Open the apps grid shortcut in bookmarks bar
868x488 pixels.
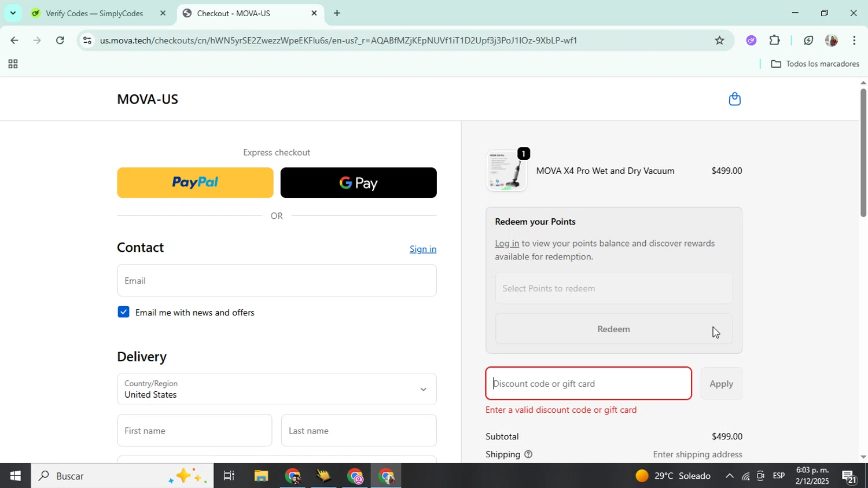click(x=13, y=64)
